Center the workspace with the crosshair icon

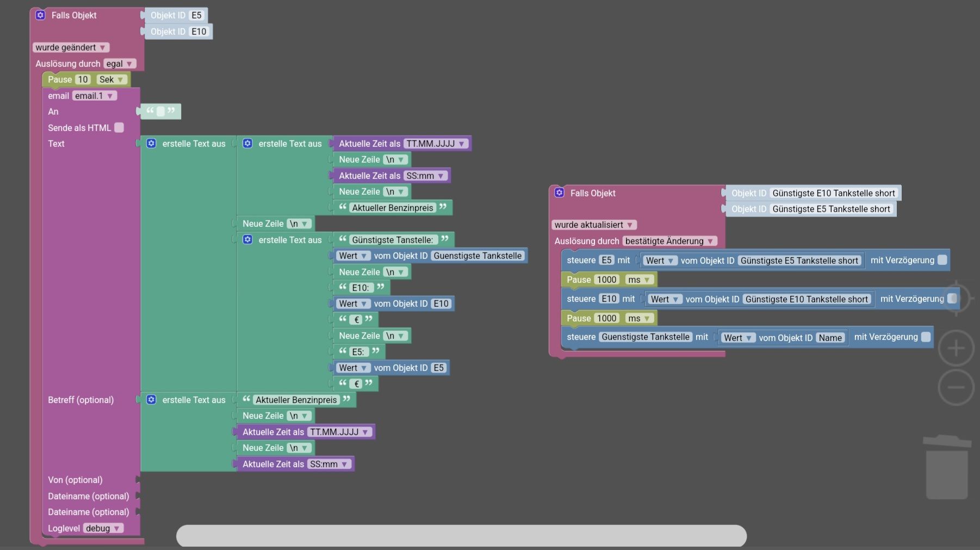pos(956,298)
